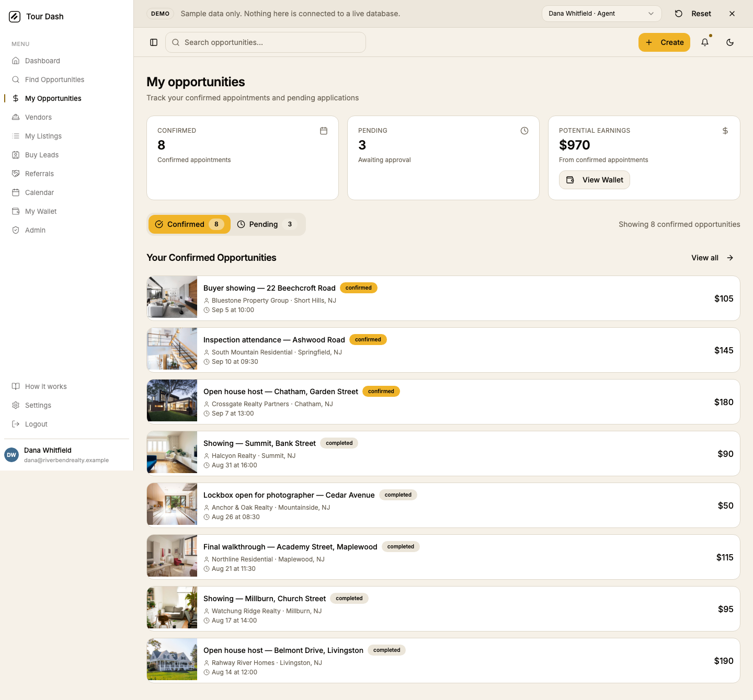Click the View Wallet button
The height and width of the screenshot is (700, 753).
pos(595,180)
